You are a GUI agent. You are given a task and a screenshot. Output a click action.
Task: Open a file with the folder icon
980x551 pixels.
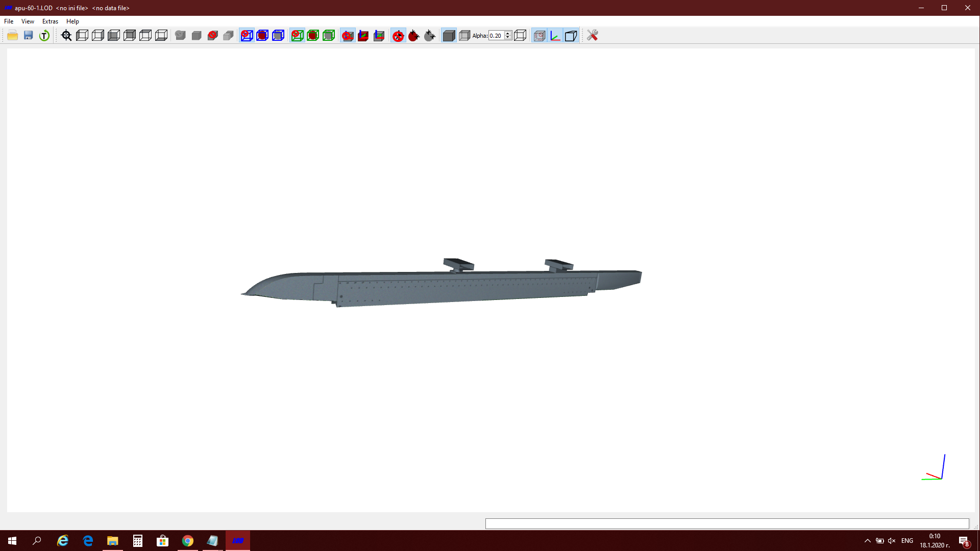pyautogui.click(x=13, y=35)
